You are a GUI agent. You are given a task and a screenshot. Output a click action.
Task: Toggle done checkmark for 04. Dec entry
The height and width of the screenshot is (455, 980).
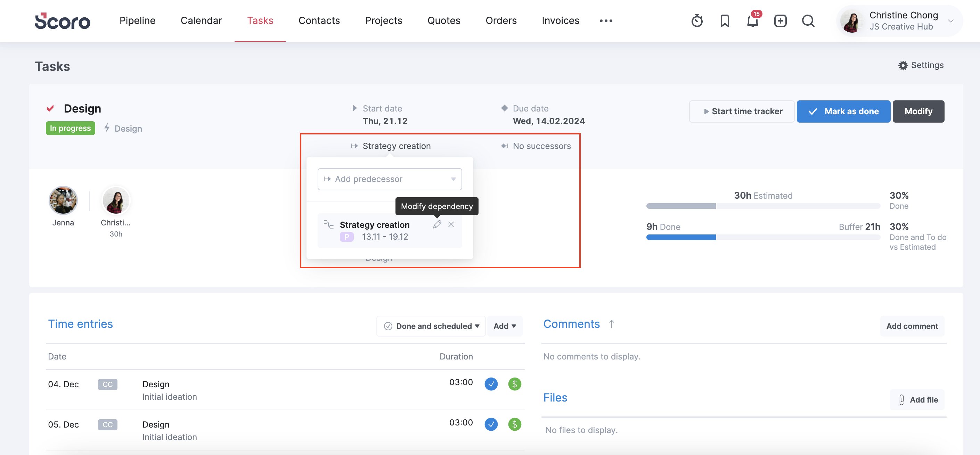(491, 384)
